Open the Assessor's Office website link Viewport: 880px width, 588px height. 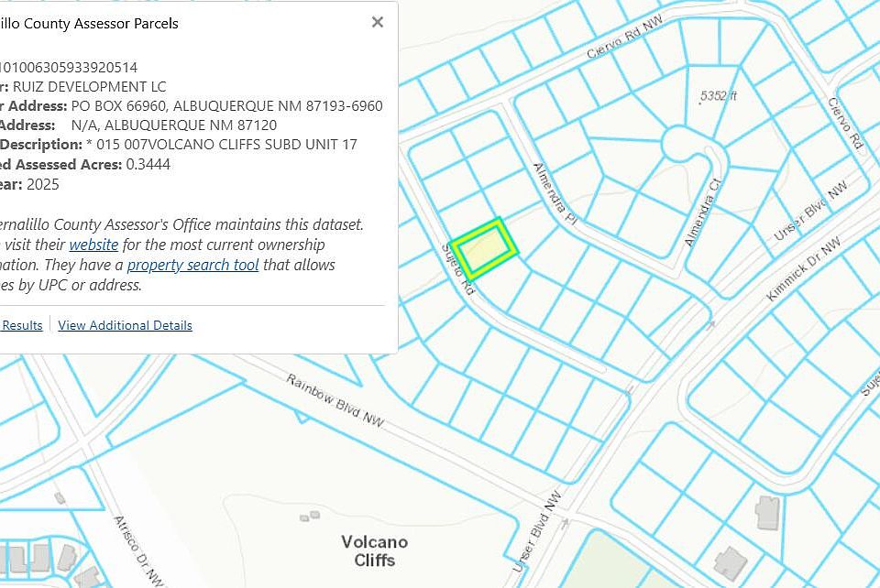coord(93,245)
